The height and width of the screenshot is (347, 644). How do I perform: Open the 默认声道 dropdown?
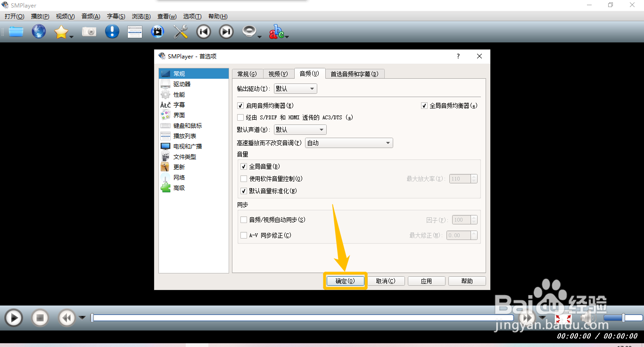pyautogui.click(x=300, y=130)
